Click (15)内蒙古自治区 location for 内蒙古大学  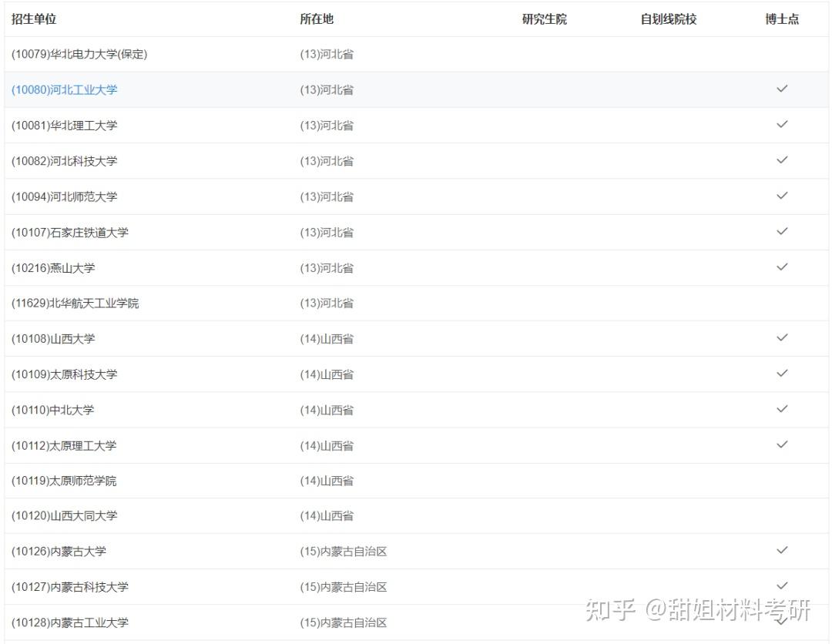click(344, 551)
